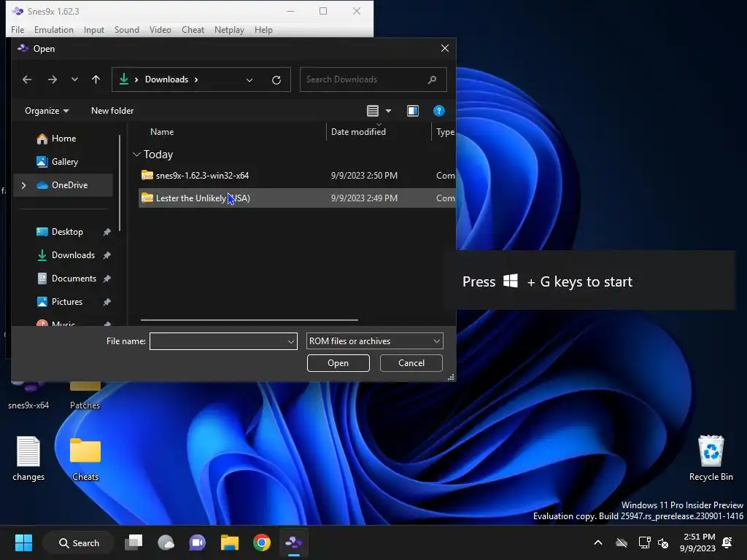747x560 pixels.
Task: Click the Open button
Action: [338, 363]
